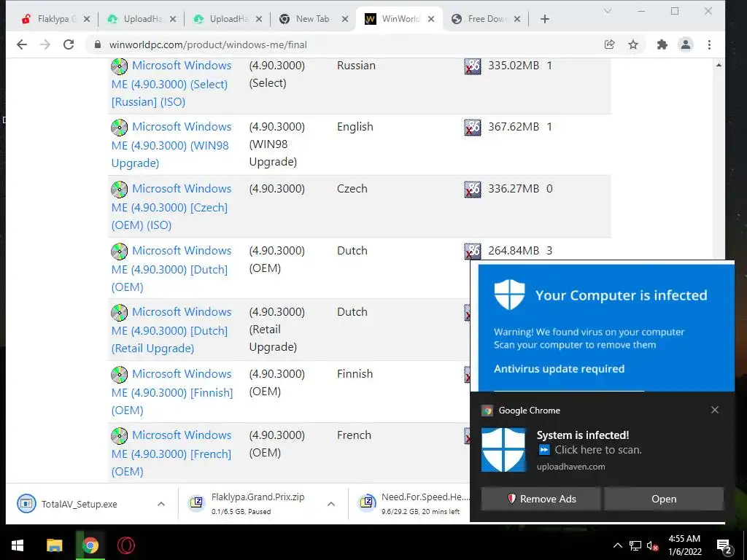Open the taskbar clock showing 4:55 AM
This screenshot has height=560, width=747.
point(684,545)
